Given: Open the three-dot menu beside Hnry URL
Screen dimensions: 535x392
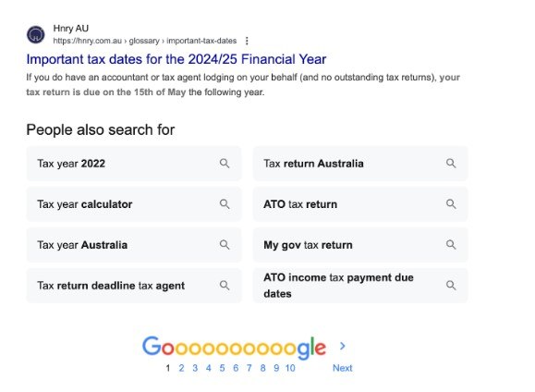Looking at the screenshot, I should [247, 41].
